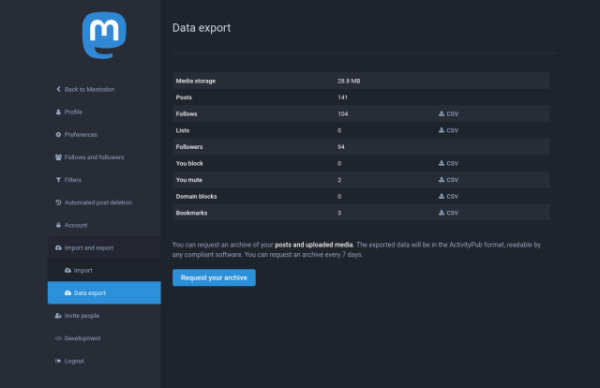Click the Media storage label
The image size is (600, 388).
pyautogui.click(x=196, y=81)
